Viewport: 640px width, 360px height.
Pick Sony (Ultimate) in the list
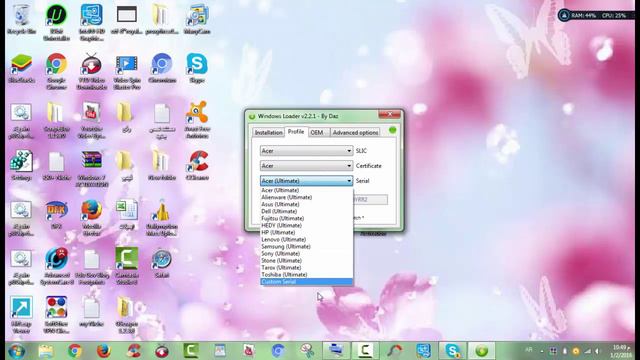click(306, 253)
